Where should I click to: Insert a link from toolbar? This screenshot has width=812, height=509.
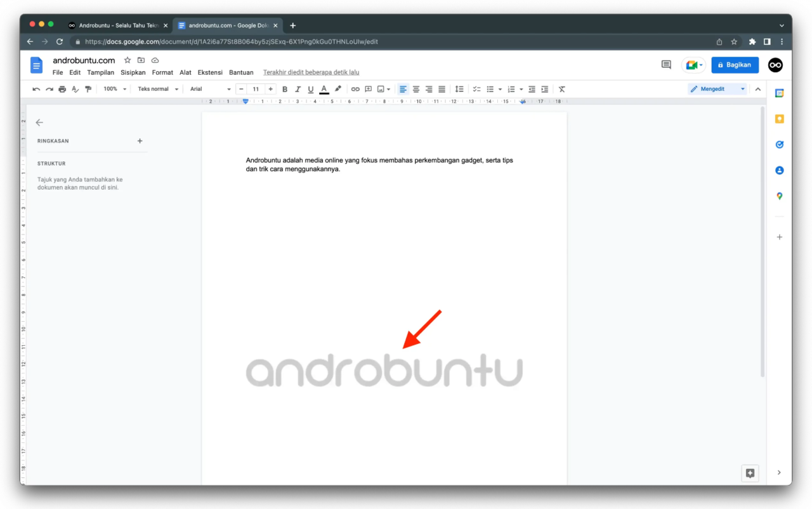(x=355, y=89)
